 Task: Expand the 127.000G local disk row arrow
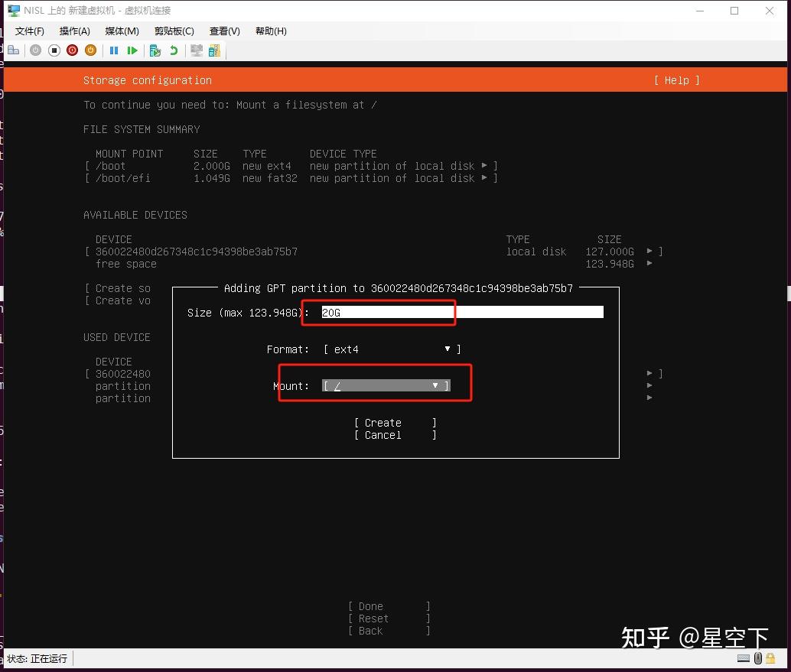click(x=649, y=251)
